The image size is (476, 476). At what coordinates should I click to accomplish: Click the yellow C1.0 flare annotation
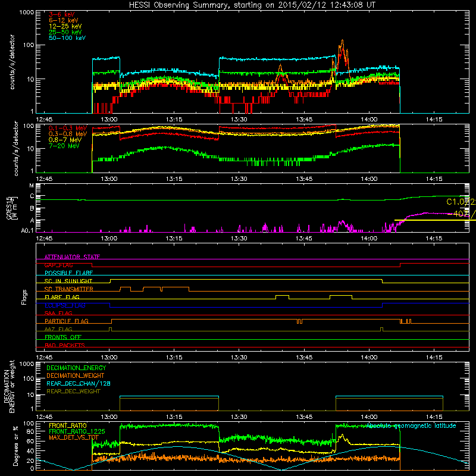461,202
